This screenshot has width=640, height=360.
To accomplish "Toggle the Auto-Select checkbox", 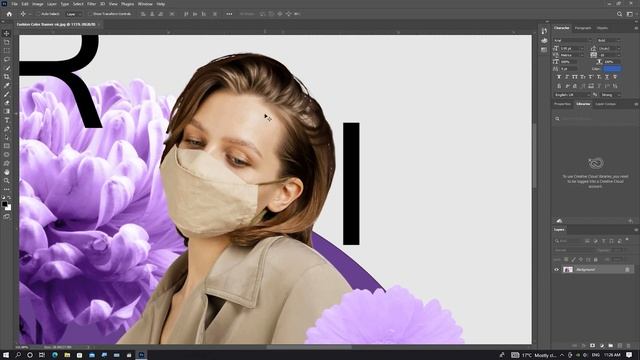I will [38, 14].
